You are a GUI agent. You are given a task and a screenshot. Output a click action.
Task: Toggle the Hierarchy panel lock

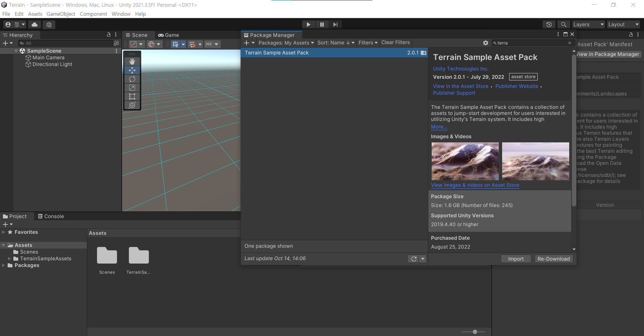(x=109, y=35)
